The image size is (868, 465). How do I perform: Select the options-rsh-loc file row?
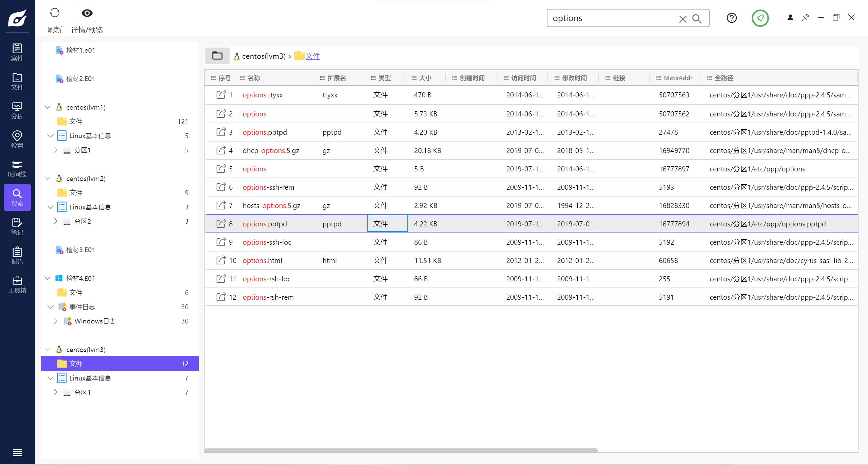531,279
